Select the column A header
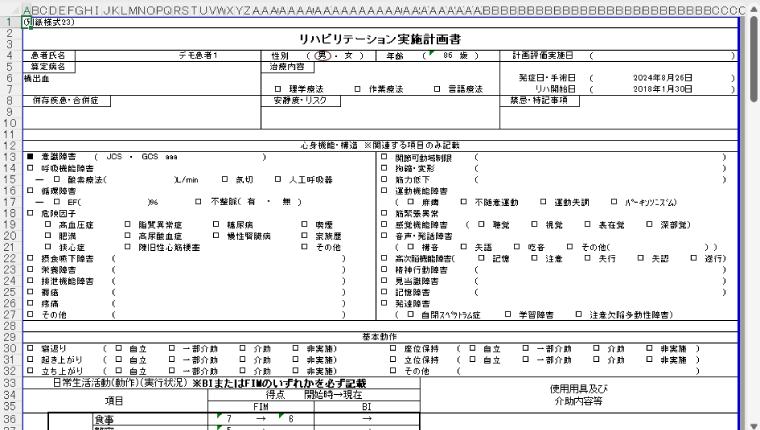The image size is (760, 430). click(x=27, y=10)
